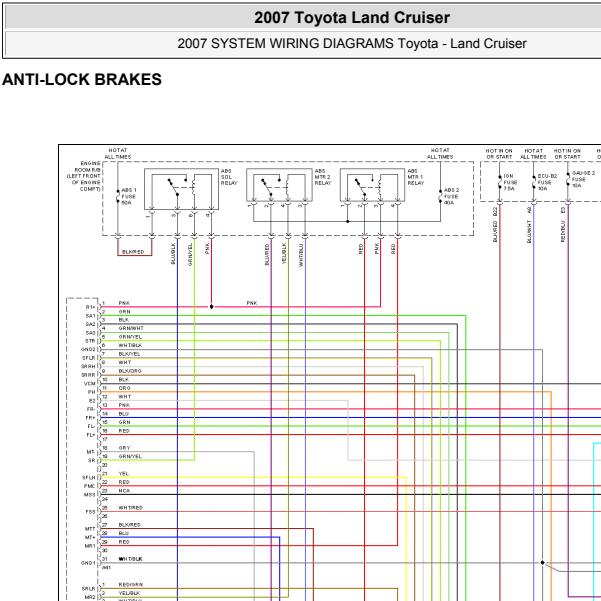This screenshot has height=601, width=601.
Task: Select the 'SRRH' terminal label
Action: click(88, 366)
